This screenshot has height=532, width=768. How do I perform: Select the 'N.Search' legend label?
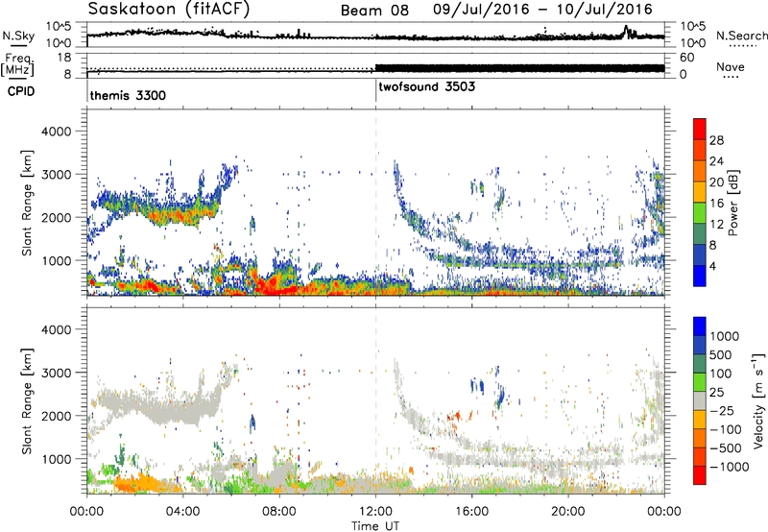(741, 36)
